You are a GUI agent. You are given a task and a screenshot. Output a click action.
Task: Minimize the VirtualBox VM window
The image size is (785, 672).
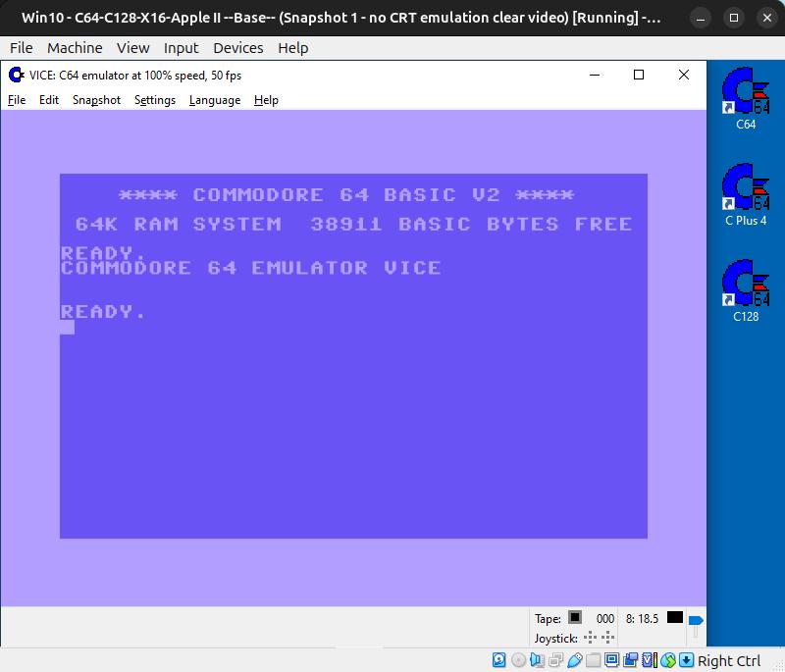click(701, 19)
